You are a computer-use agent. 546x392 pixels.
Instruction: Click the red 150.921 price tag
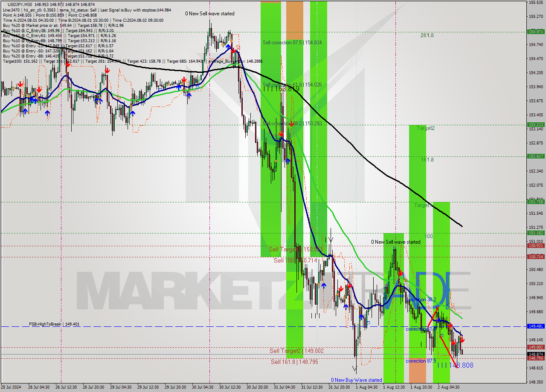[536, 246]
